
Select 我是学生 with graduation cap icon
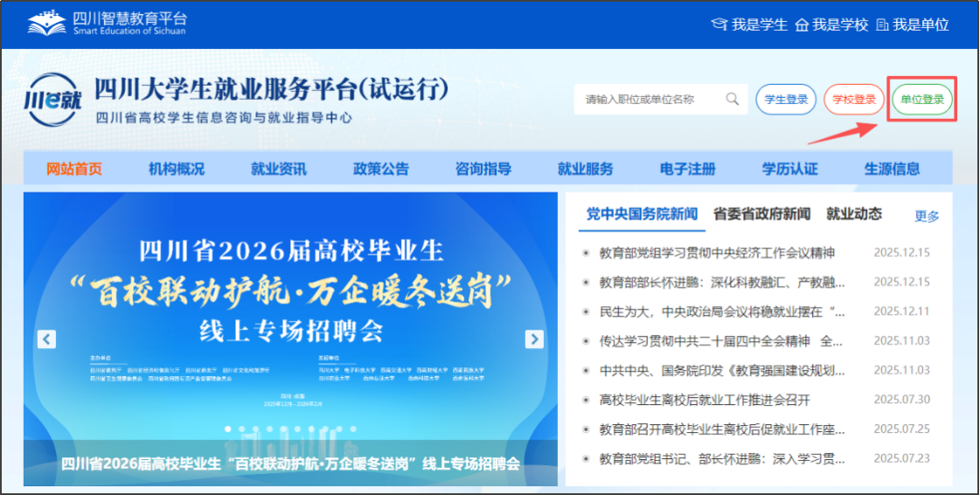pyautogui.click(x=749, y=24)
